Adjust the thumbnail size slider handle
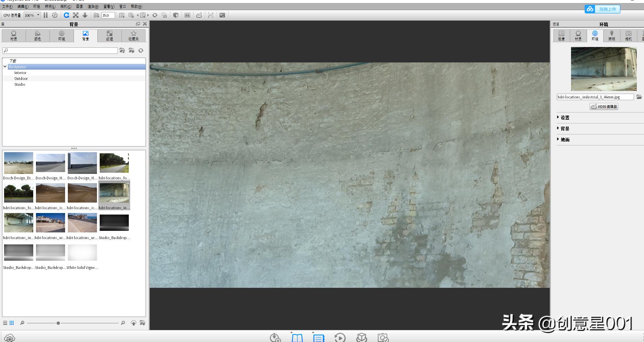Screen dimensions: 644x342 [58, 323]
